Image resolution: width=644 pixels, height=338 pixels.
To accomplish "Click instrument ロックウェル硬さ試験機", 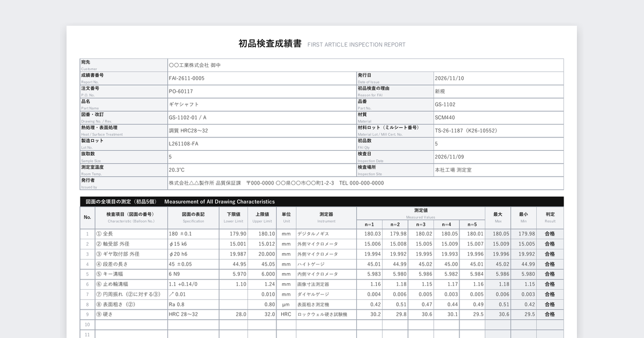I will pyautogui.click(x=326, y=314).
